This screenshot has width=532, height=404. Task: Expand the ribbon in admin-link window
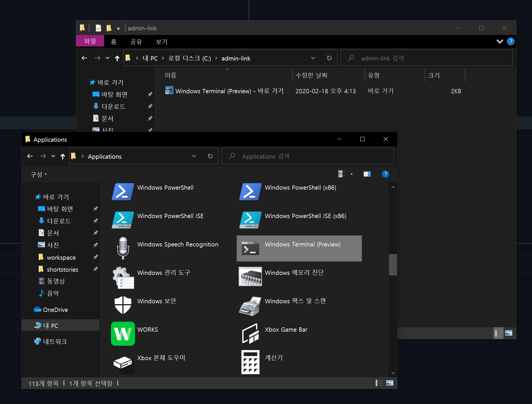pos(500,42)
